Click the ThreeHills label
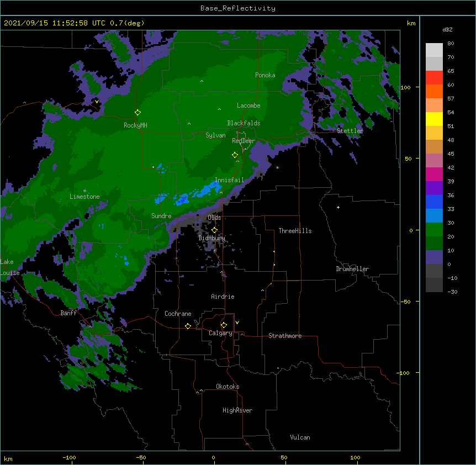Image resolution: width=476 pixels, height=465 pixels. tap(295, 231)
